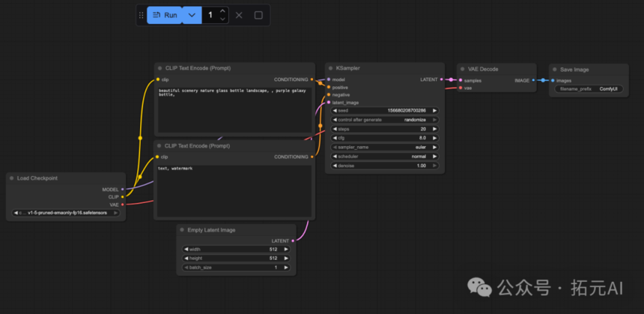
Task: Click the steps value slider field
Action: (385, 129)
